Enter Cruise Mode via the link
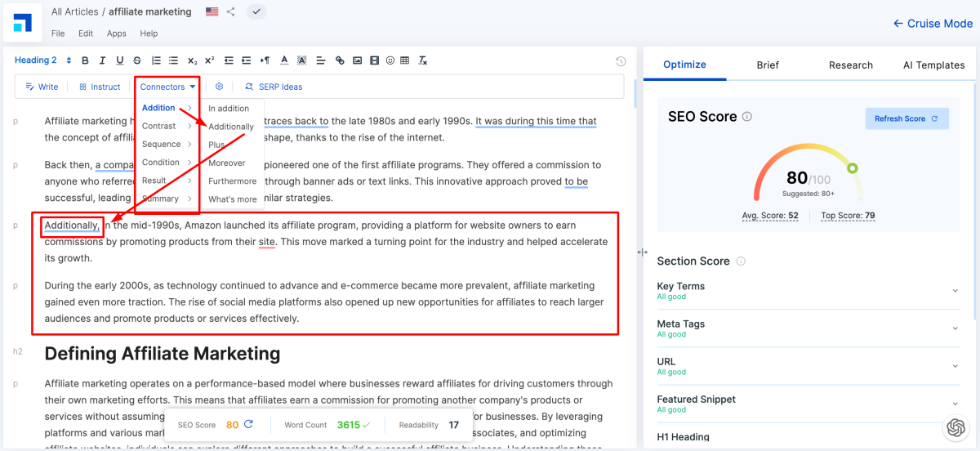 932,24
